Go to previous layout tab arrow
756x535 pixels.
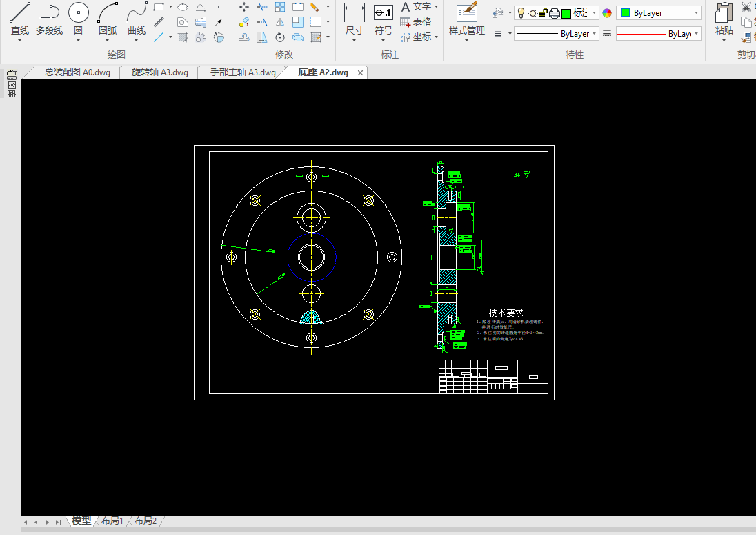click(x=36, y=522)
